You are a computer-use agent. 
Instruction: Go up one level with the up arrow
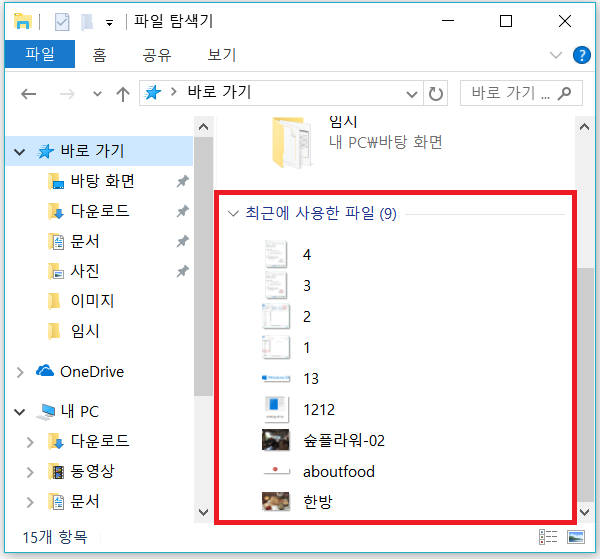tap(123, 94)
